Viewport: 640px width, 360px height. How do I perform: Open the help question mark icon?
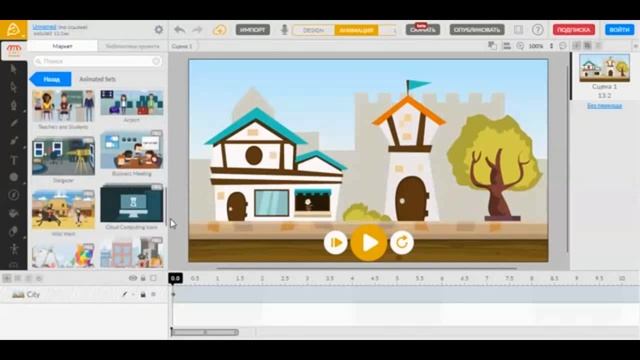(x=538, y=29)
